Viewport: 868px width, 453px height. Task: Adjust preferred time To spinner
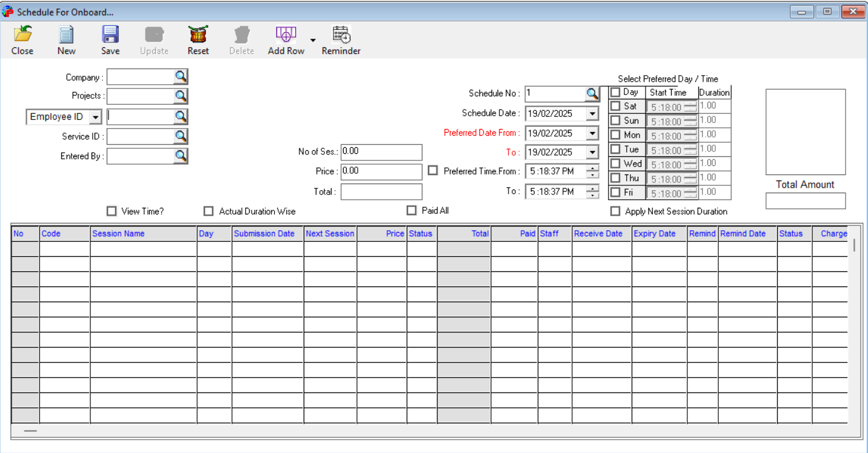tap(592, 191)
